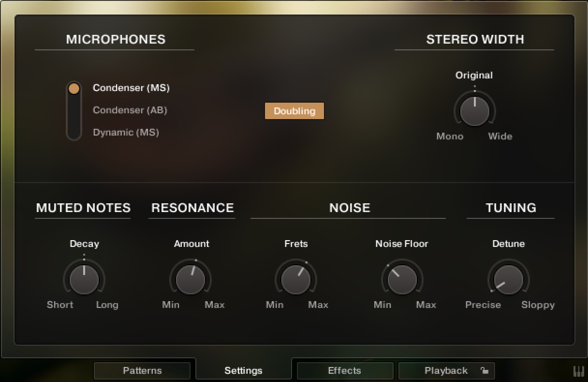Open the Playback tab
588x382 pixels.
point(446,370)
